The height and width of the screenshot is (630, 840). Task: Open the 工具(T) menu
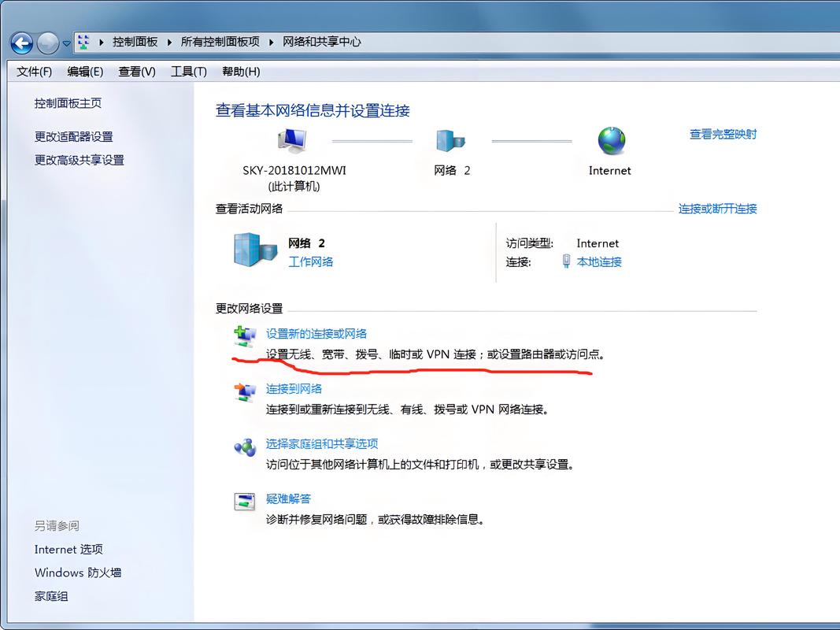pyautogui.click(x=188, y=72)
